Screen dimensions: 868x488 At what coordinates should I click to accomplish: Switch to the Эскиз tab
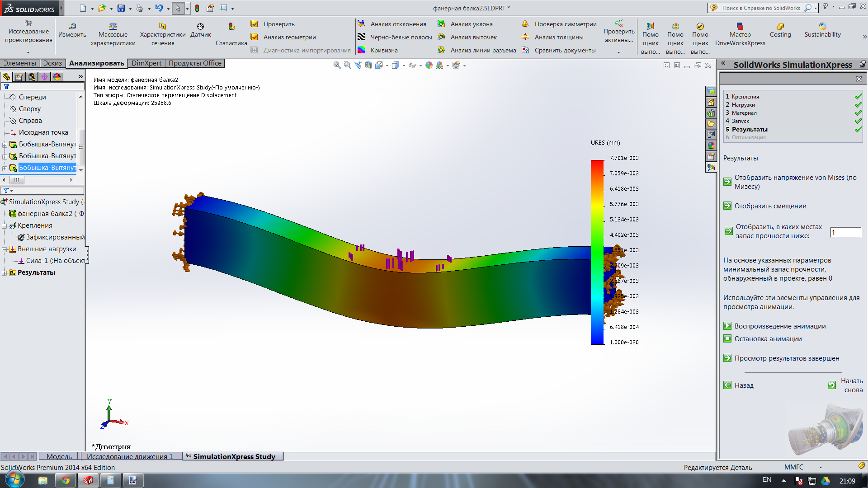[x=52, y=63]
